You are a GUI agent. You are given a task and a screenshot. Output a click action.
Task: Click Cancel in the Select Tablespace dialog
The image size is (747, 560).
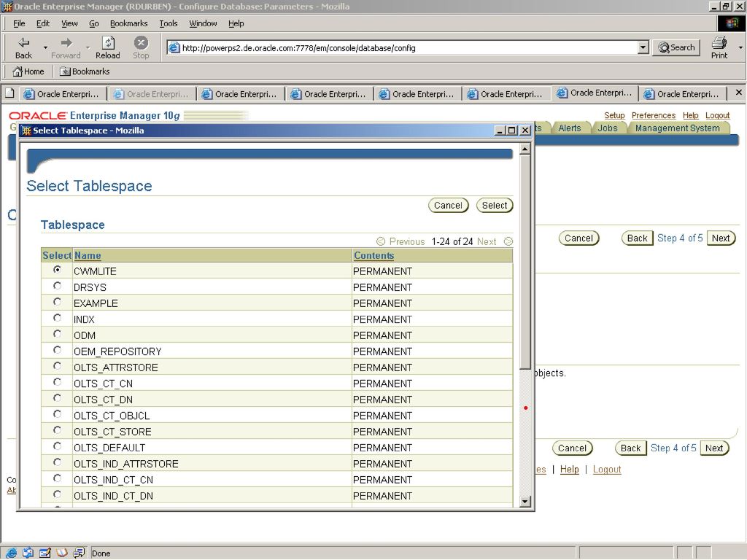pyautogui.click(x=449, y=205)
